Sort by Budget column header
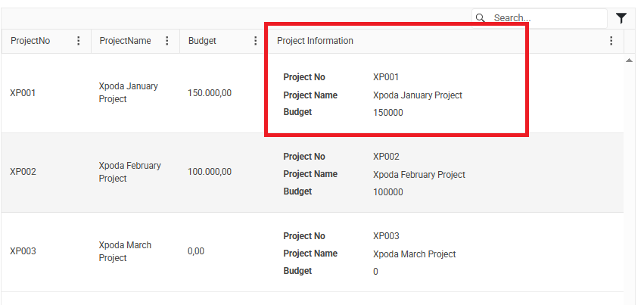The image size is (644, 305). 202,41
